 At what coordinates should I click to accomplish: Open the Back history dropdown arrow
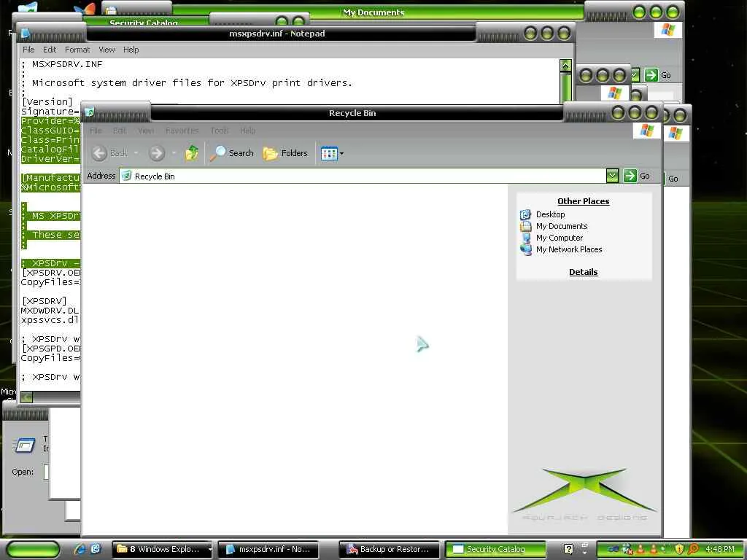[x=136, y=153]
